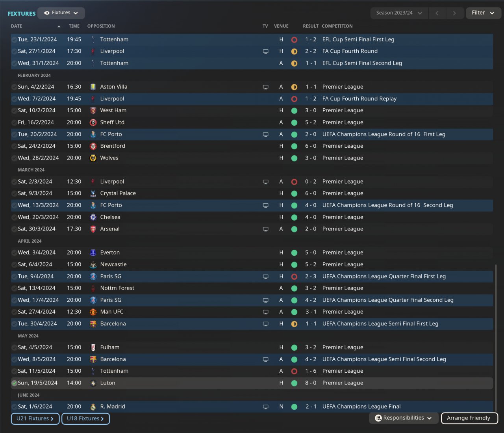
Task: Click the Man UFC club badge
Action: 93,312
